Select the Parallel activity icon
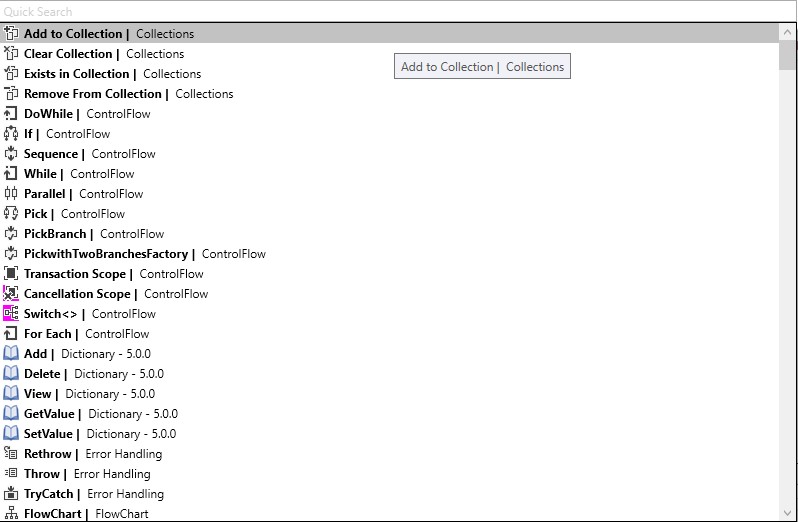Screen dimensions: 798x522 (x=11, y=194)
